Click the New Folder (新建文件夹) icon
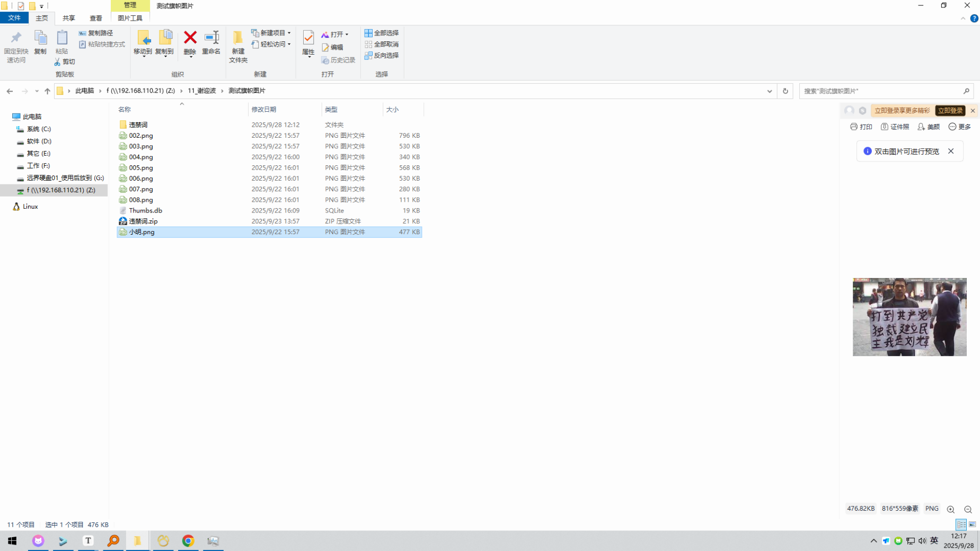This screenshot has width=980, height=551. pos(238,46)
